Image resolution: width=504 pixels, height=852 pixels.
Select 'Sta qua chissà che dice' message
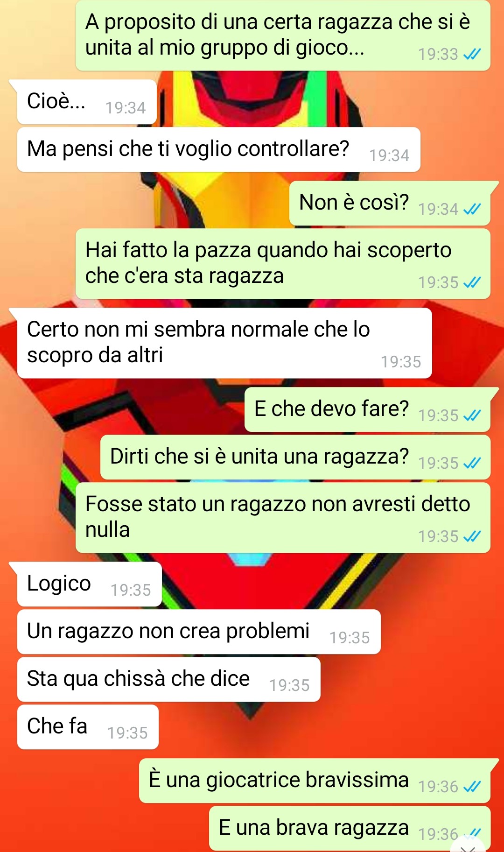coord(169,679)
